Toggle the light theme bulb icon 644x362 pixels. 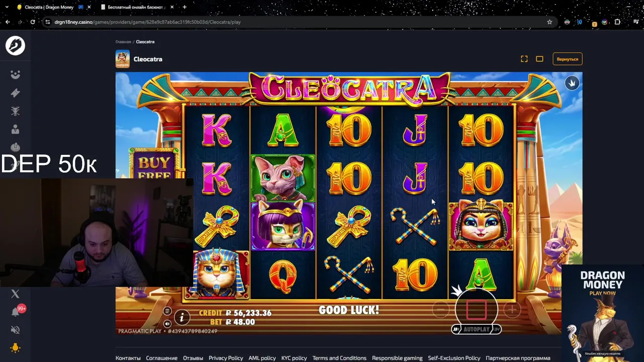[15, 348]
